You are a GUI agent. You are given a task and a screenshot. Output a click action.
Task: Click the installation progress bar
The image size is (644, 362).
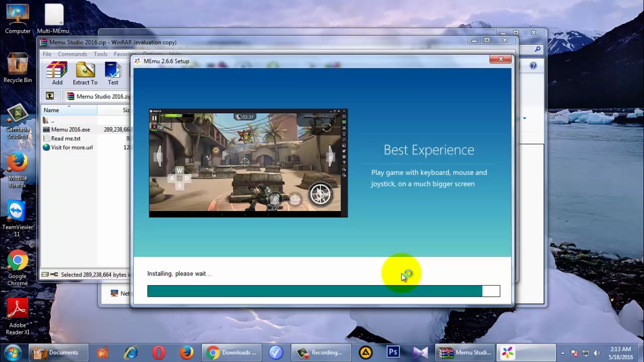[x=324, y=291]
